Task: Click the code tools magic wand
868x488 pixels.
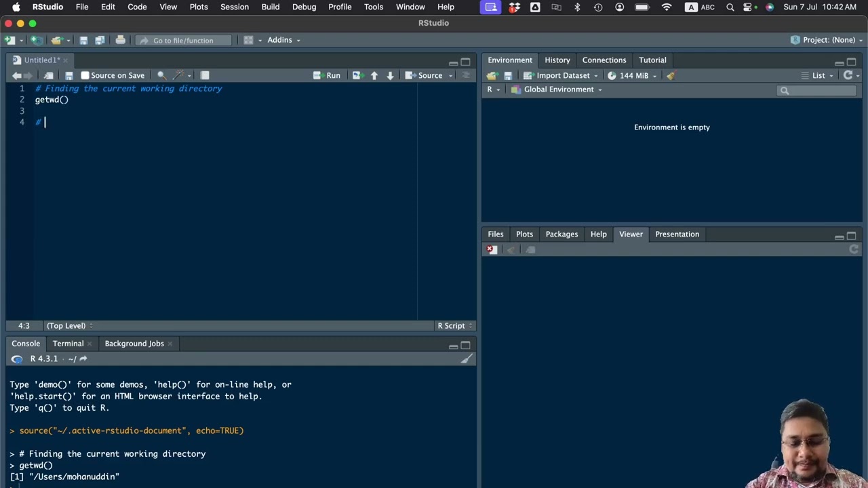Action: coord(178,75)
